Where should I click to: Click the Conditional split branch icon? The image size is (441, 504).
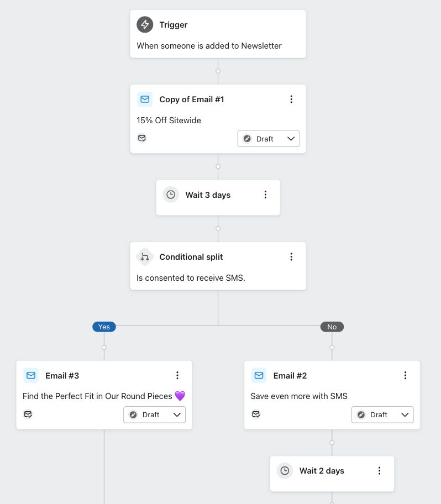144,256
